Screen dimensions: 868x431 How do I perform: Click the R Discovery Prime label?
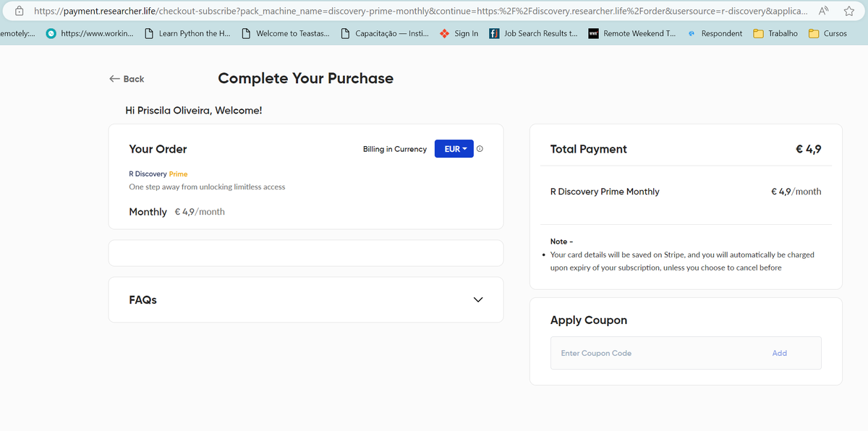pos(158,174)
